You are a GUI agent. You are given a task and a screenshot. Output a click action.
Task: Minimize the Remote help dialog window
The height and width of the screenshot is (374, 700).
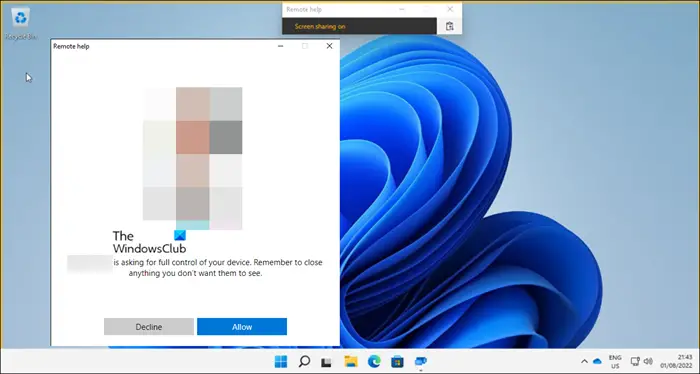coord(280,46)
